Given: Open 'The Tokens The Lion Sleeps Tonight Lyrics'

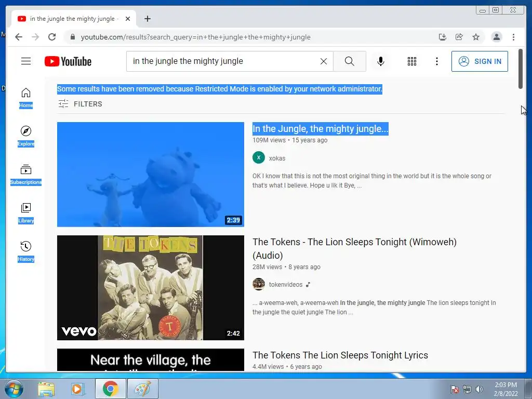Looking at the screenshot, I should point(340,355).
